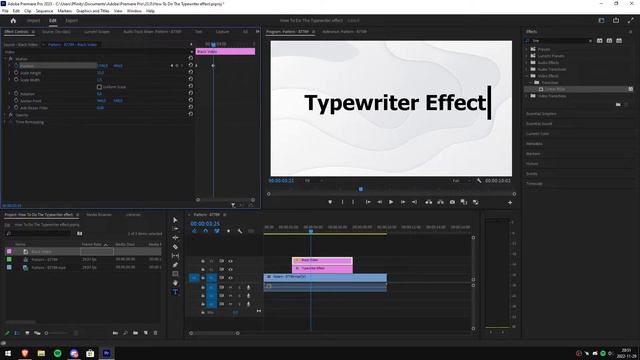
Task: Select the Ripple Edit tool
Action: click(x=176, y=238)
